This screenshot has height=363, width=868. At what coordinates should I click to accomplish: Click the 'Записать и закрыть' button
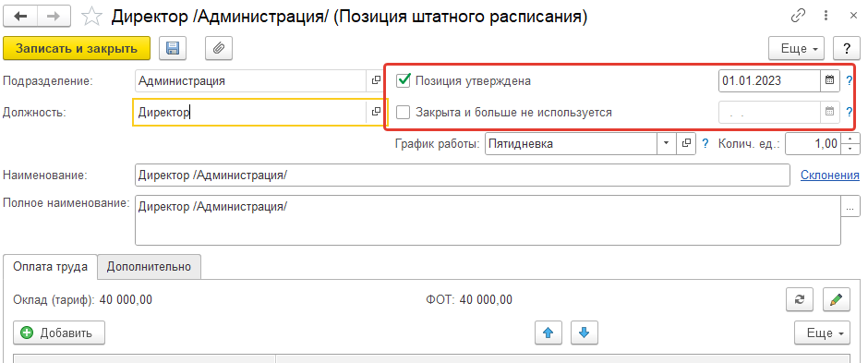(x=77, y=48)
